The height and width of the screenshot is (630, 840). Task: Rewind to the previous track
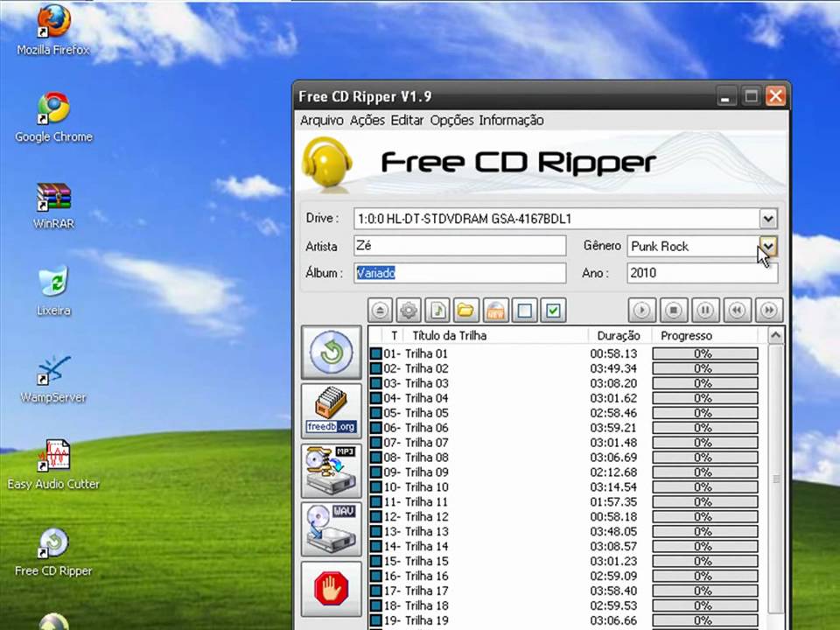coord(737,310)
